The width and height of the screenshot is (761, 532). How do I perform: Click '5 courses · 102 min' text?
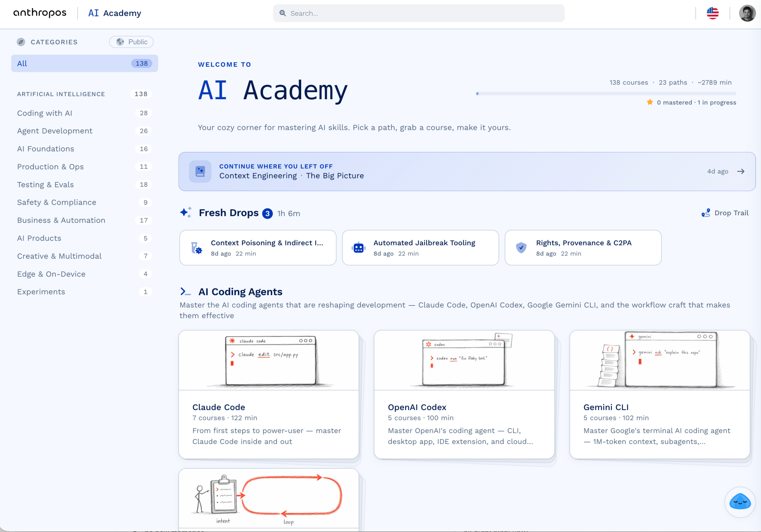point(616,418)
